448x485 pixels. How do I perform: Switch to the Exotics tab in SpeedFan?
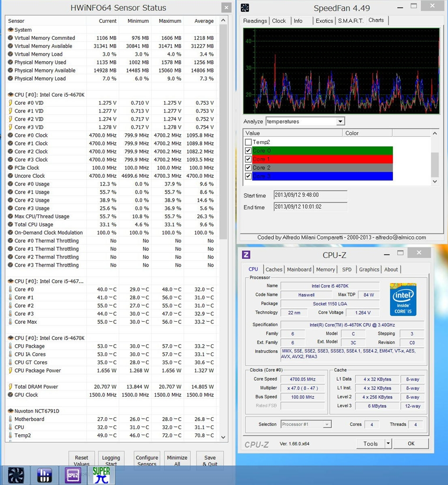324,21
